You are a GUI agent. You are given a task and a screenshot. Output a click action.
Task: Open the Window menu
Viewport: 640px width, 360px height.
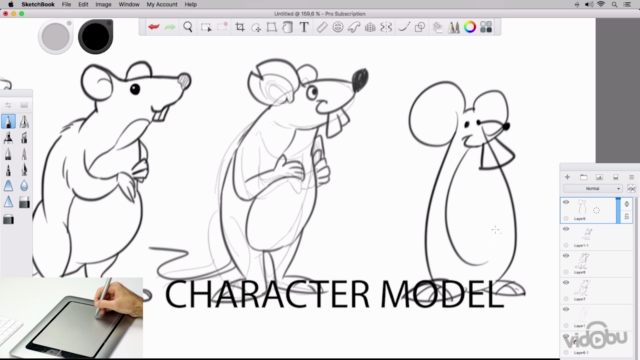(x=129, y=4)
